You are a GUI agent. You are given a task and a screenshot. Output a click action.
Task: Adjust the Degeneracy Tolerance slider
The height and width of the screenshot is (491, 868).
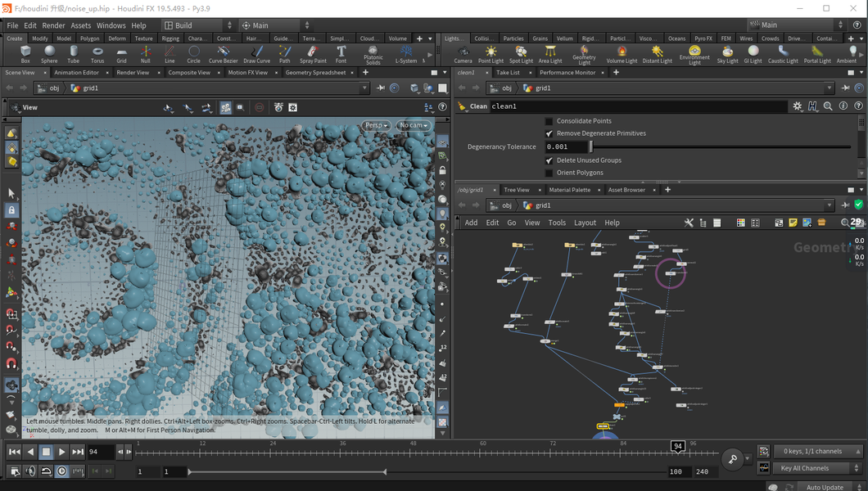[x=720, y=147]
